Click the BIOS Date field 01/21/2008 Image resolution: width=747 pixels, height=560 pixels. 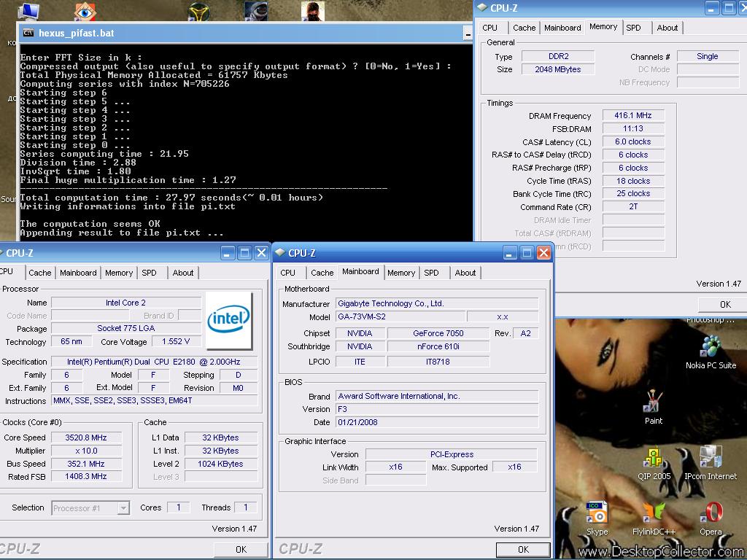(437, 422)
